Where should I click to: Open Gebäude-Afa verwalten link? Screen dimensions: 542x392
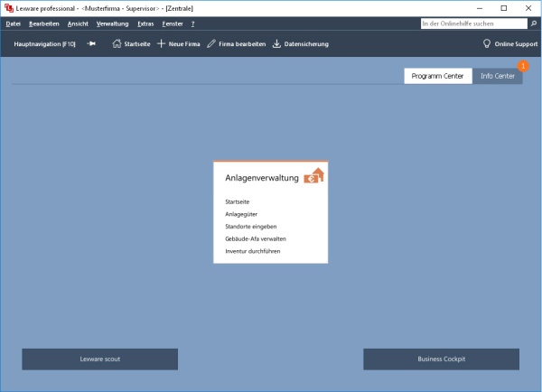coord(256,238)
